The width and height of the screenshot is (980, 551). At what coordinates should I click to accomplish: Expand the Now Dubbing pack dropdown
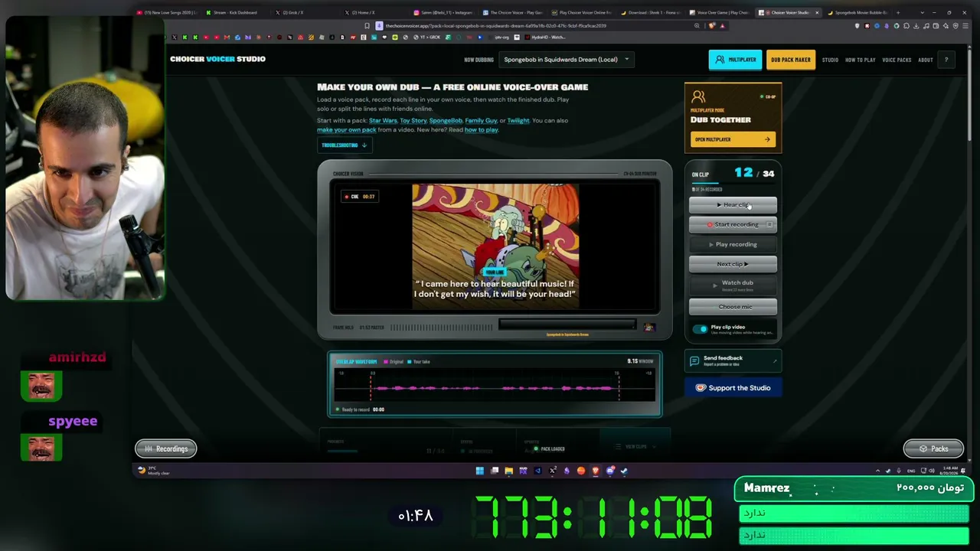tap(566, 60)
